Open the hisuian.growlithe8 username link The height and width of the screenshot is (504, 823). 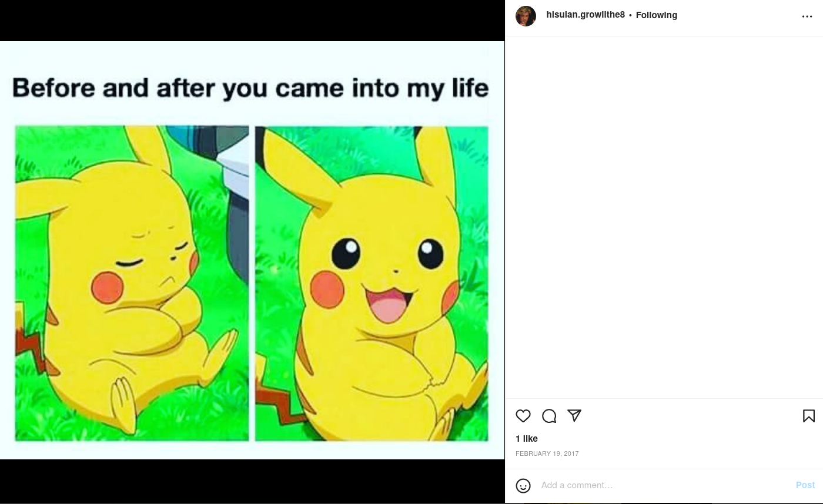tap(586, 15)
